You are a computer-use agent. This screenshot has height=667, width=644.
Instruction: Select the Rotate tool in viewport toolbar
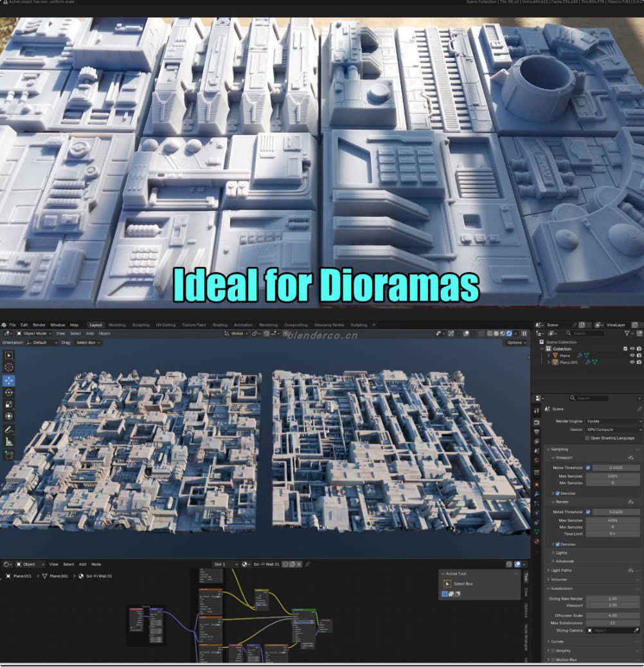9,392
